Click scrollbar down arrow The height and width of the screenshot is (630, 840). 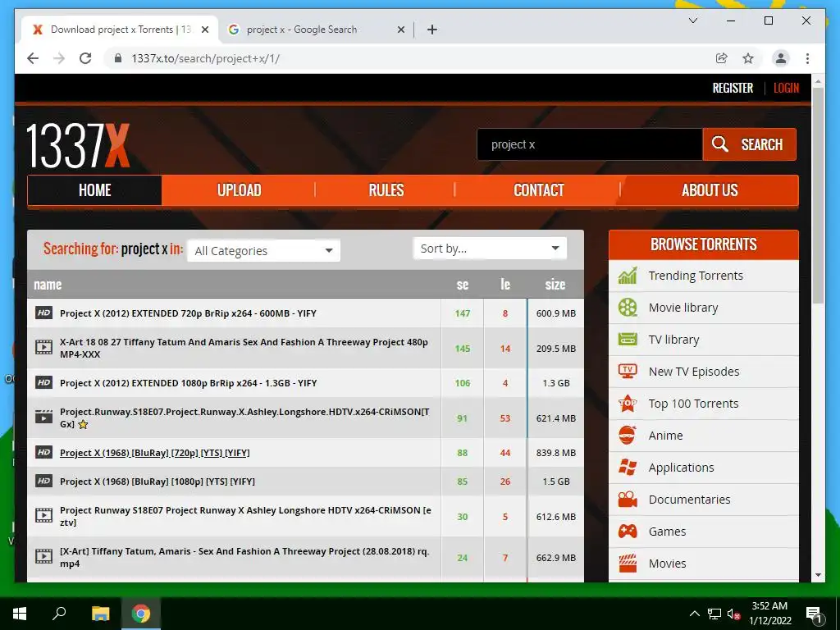(x=818, y=575)
